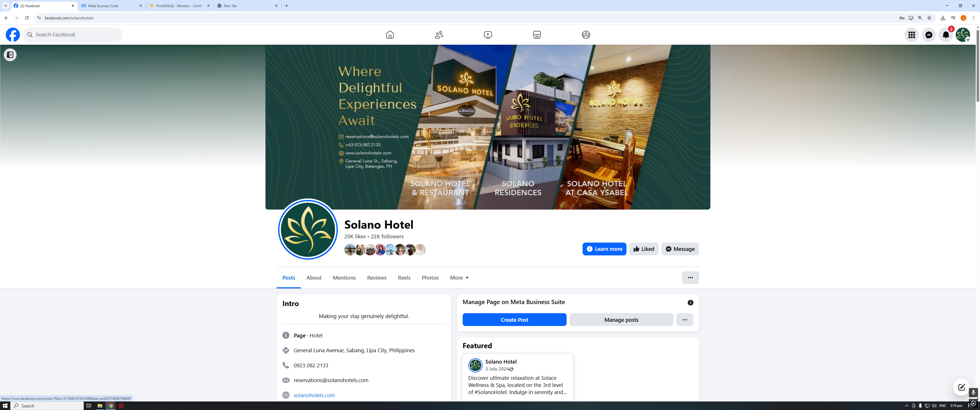Reload the page with the refresh icon

(x=26, y=18)
